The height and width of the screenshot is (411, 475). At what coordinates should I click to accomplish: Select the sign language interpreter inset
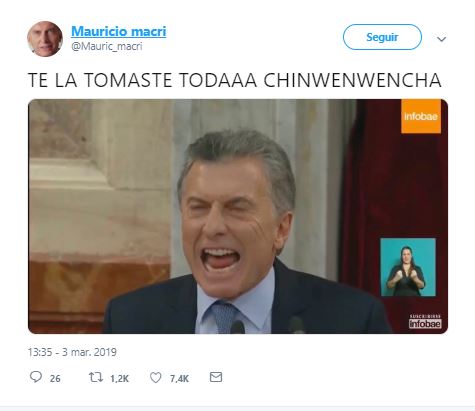point(408,267)
